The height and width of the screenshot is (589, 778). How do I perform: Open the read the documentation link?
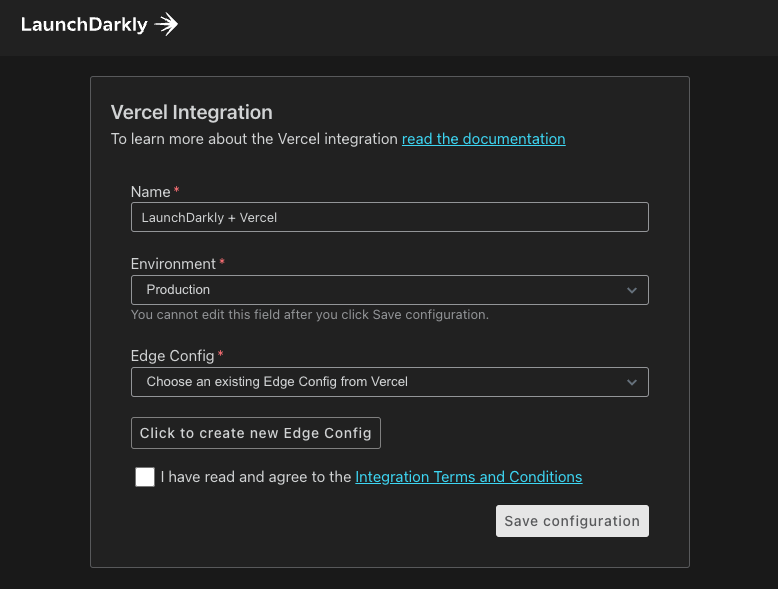483,139
